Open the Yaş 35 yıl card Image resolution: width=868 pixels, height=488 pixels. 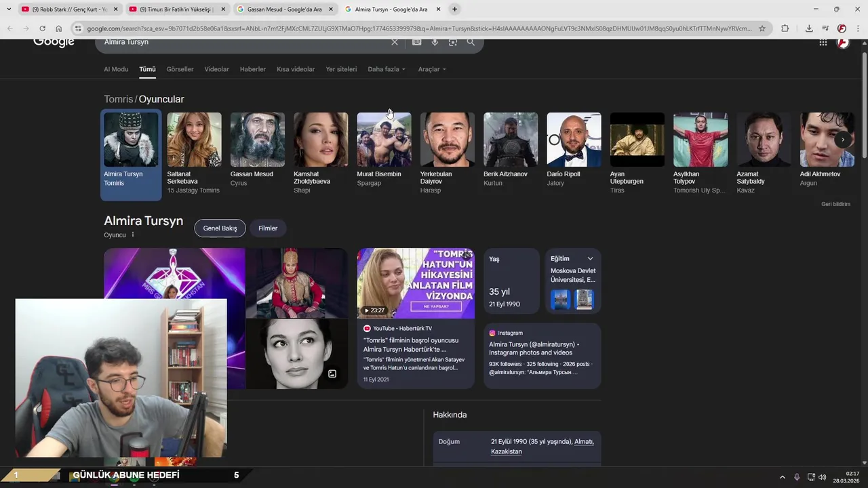[511, 281]
